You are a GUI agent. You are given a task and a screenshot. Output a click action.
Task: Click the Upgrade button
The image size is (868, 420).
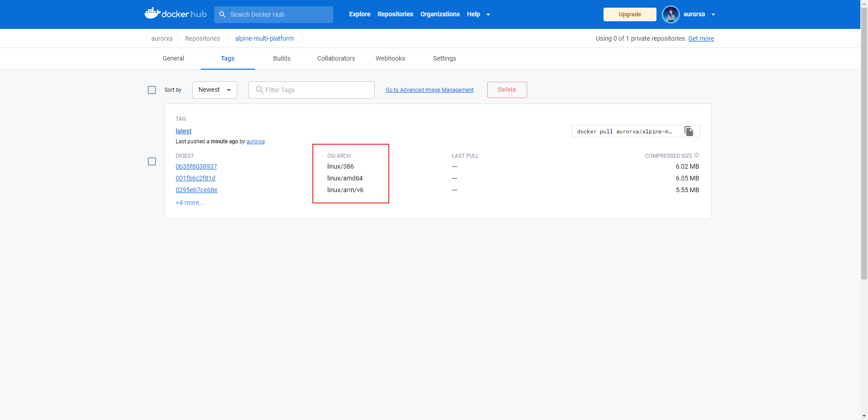630,14
